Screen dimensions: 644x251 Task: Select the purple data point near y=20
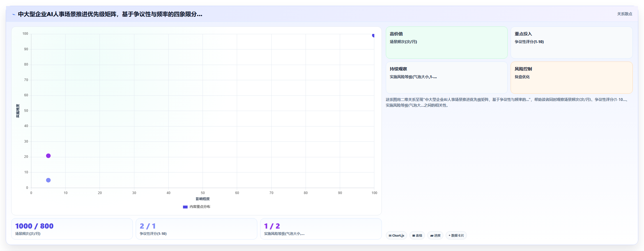click(48, 156)
